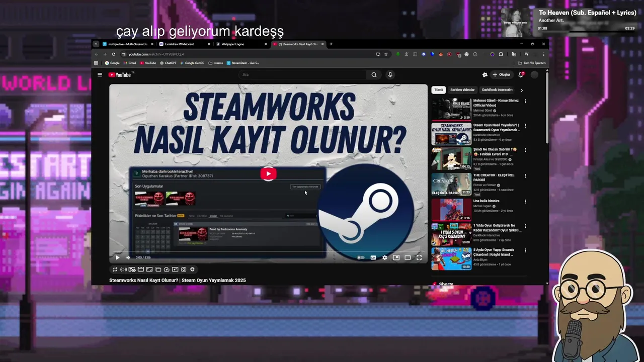Image resolution: width=644 pixels, height=362 pixels.
Task: Select the Tümü filter chip
Action: click(x=439, y=90)
